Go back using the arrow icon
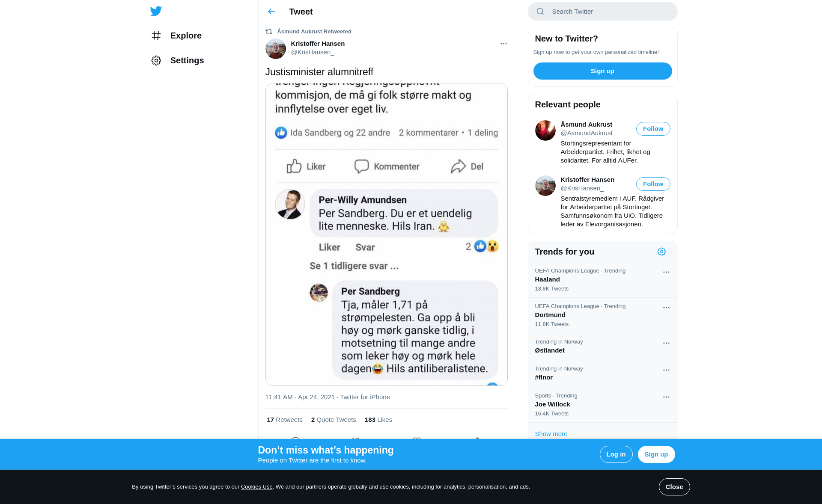 coord(271,12)
